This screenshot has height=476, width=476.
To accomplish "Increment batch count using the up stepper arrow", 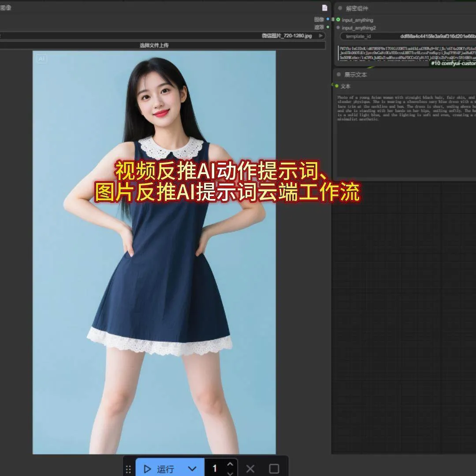I will [230, 464].
